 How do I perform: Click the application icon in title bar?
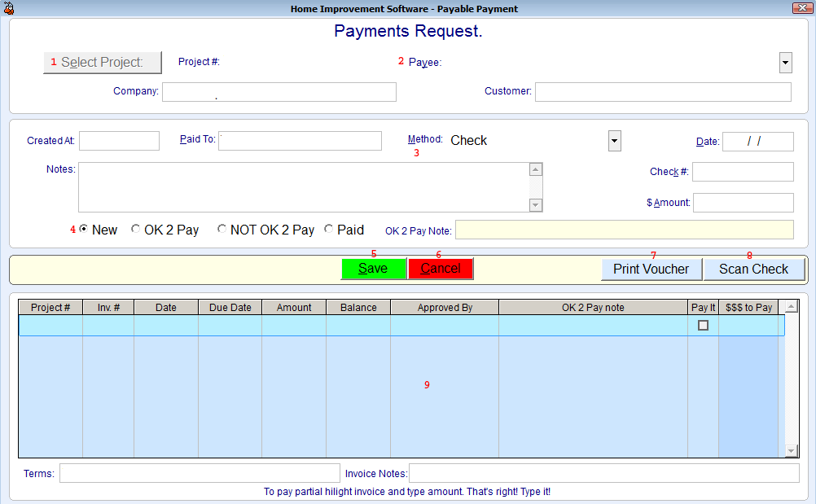(8, 8)
